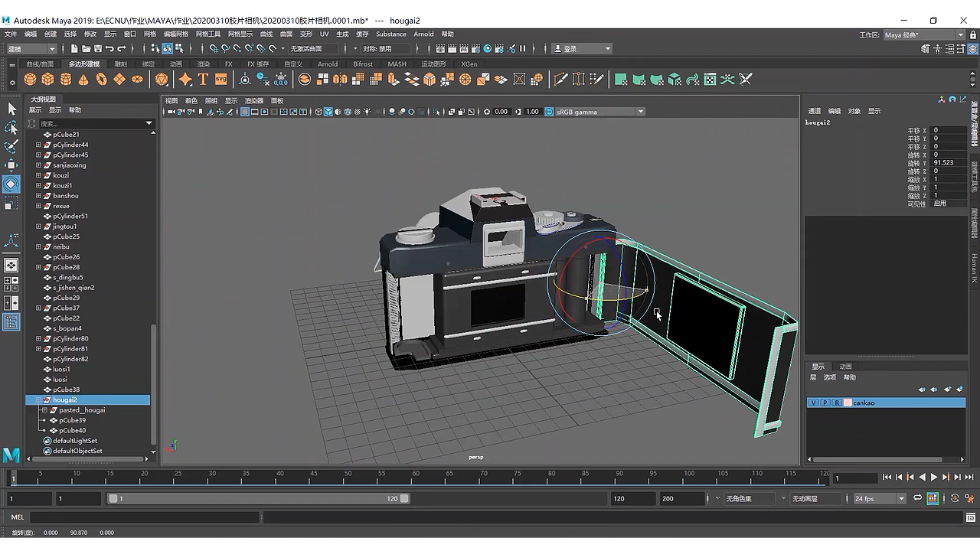Click the play forward button
This screenshot has height=551, width=980.
[934, 477]
